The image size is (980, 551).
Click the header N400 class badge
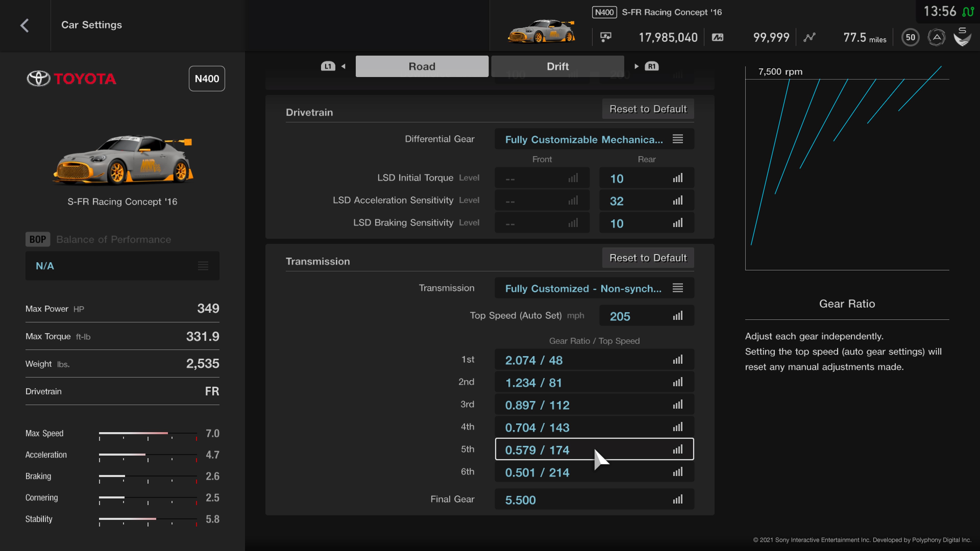click(x=604, y=12)
